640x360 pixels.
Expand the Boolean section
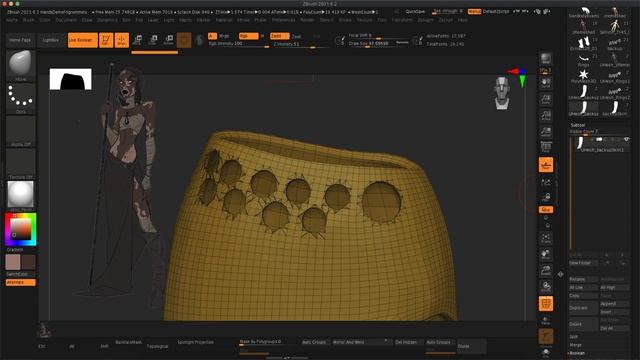click(577, 353)
